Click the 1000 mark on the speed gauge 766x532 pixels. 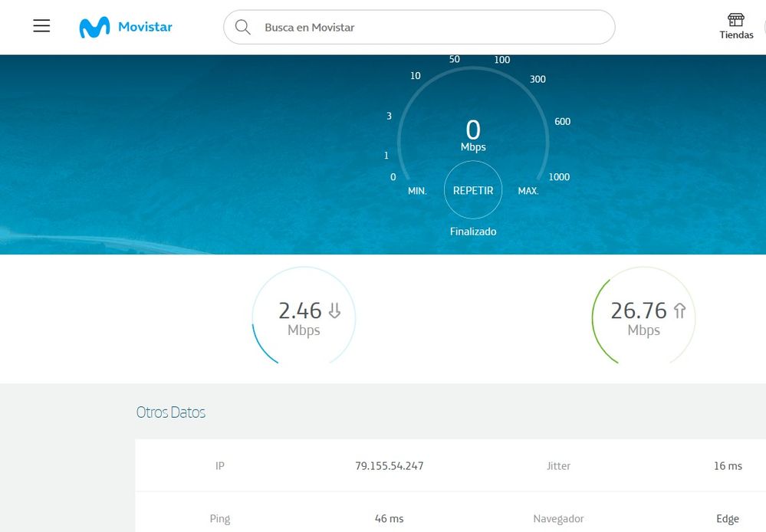pos(559,177)
